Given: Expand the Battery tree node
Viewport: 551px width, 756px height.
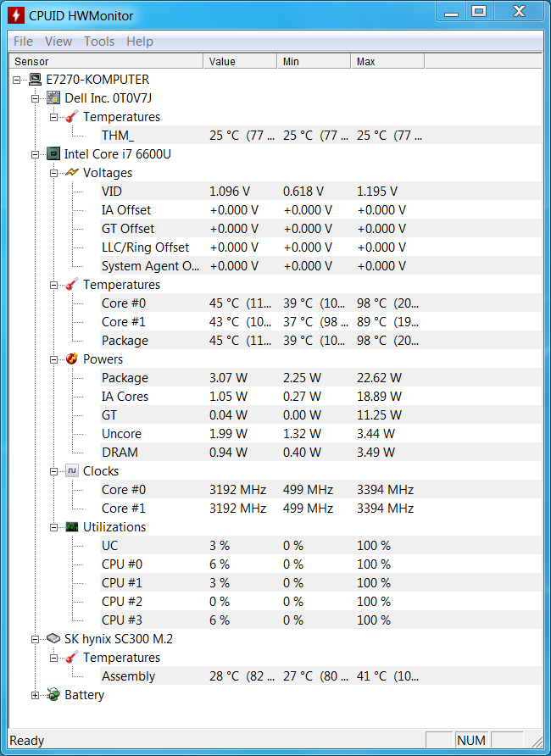Looking at the screenshot, I should tap(36, 695).
